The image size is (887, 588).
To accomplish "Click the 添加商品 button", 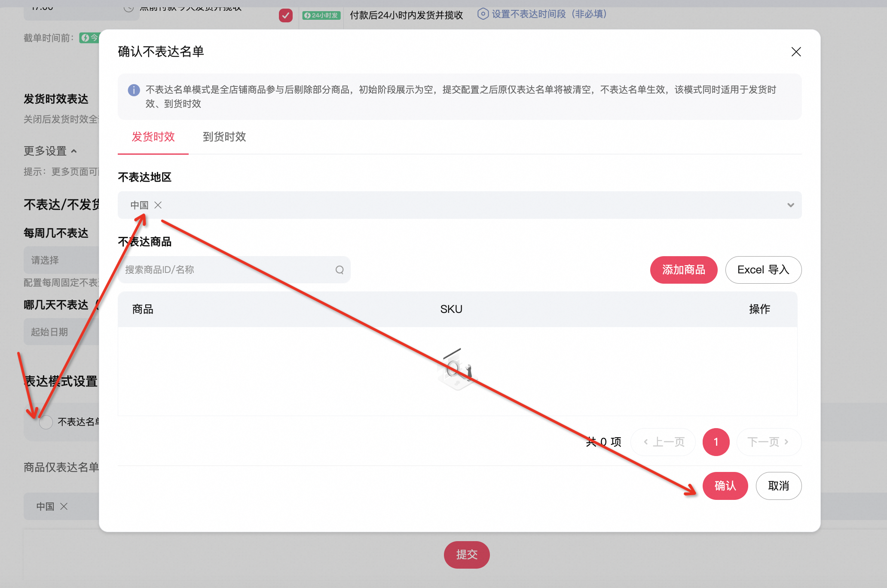I will pyautogui.click(x=683, y=269).
